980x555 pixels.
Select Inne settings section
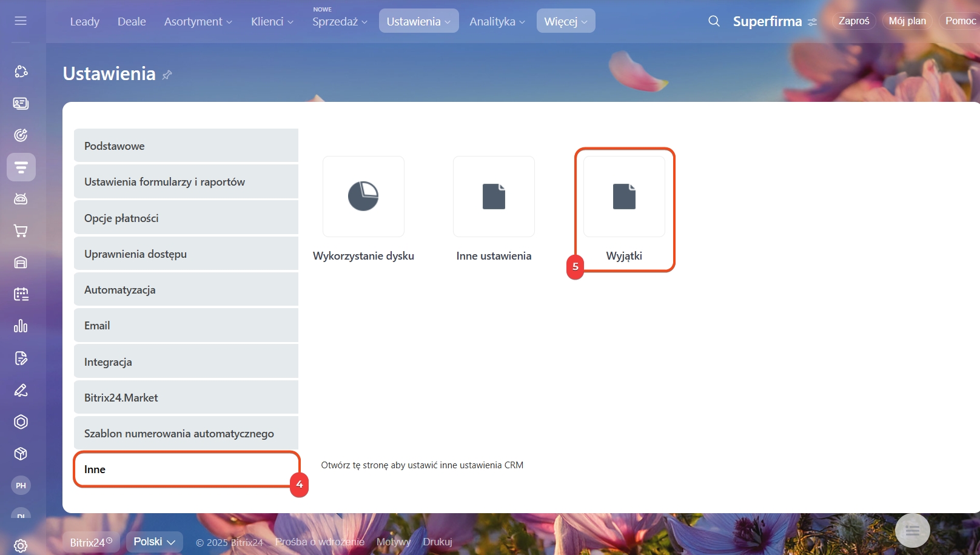[186, 469]
